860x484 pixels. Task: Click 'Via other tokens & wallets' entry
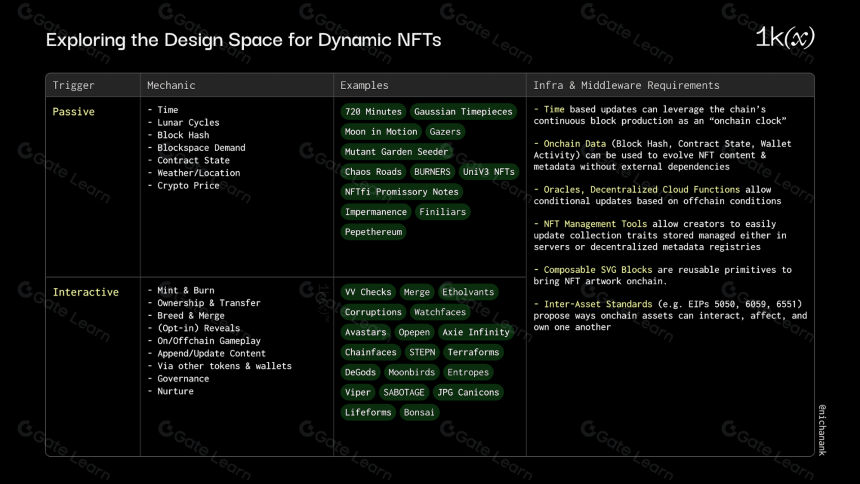tap(224, 366)
